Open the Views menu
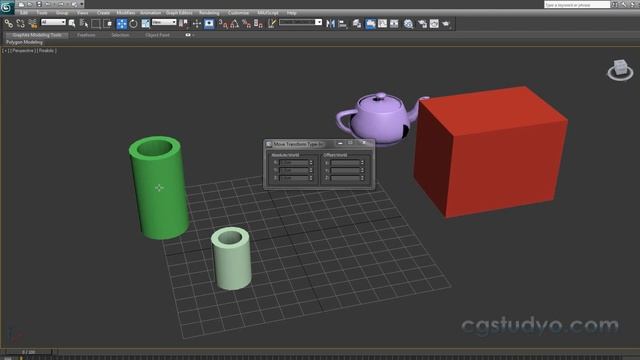Screen dimensions: 640x360 click(x=82, y=13)
